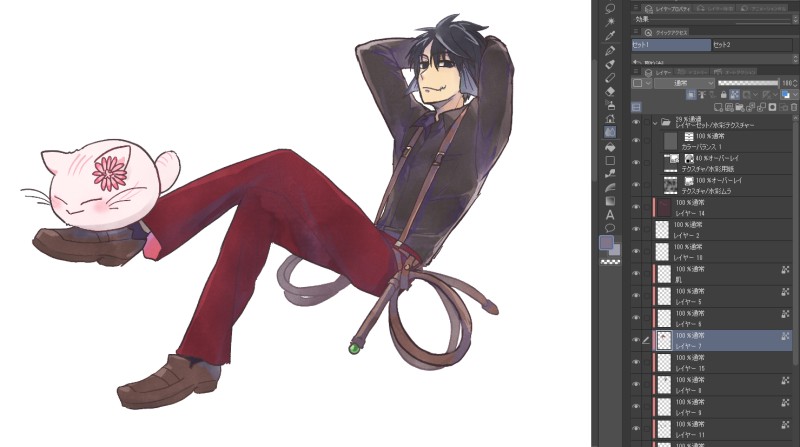Select the セット2 quick access set
Viewport: 800px width, 447px height.
pos(752,45)
